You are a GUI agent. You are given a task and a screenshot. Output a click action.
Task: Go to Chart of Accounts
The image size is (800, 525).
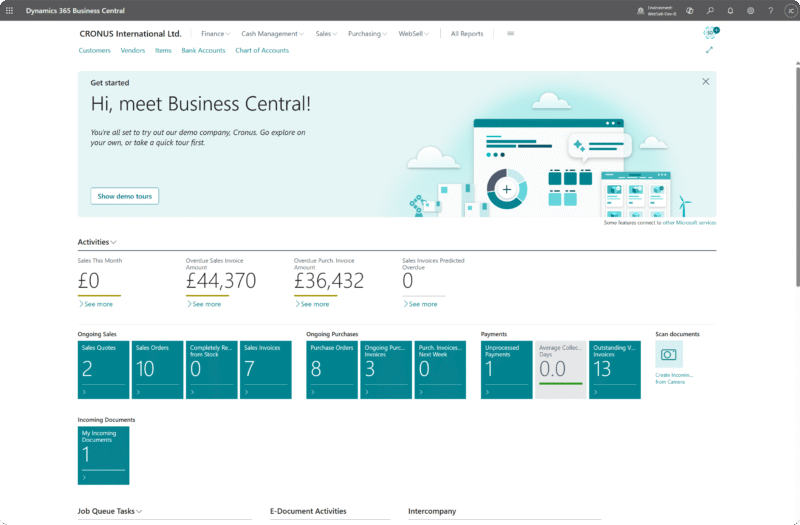(x=262, y=51)
